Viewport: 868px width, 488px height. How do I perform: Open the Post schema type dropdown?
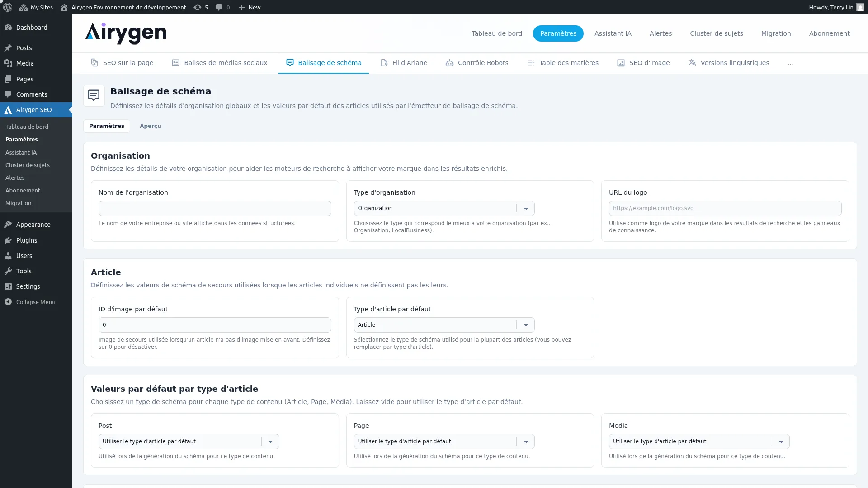[x=189, y=441]
